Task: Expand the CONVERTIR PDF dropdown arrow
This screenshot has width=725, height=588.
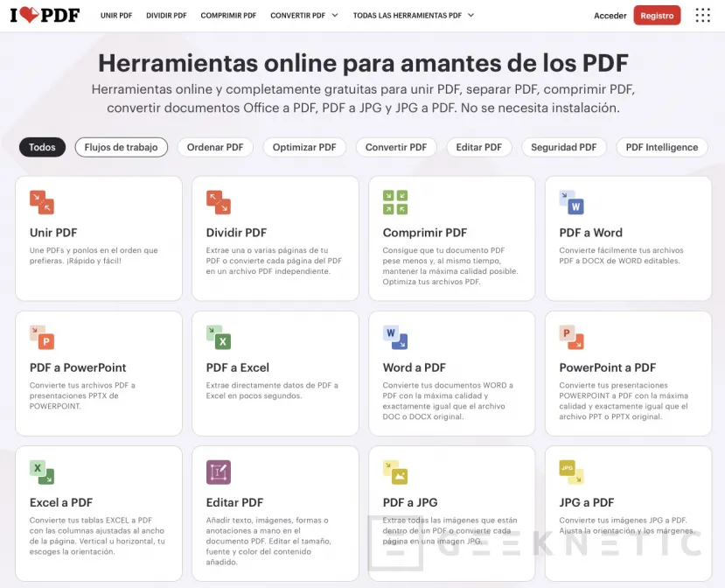Action: 335,15
